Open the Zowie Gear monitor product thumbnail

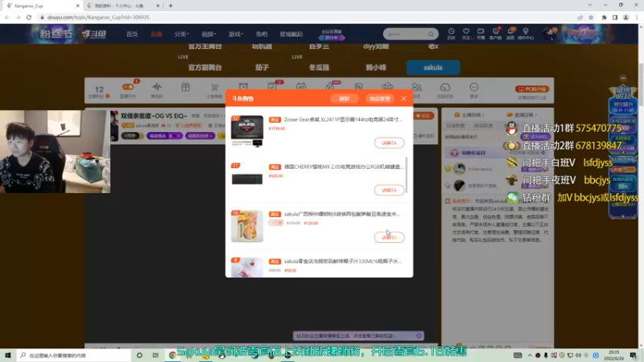(247, 131)
